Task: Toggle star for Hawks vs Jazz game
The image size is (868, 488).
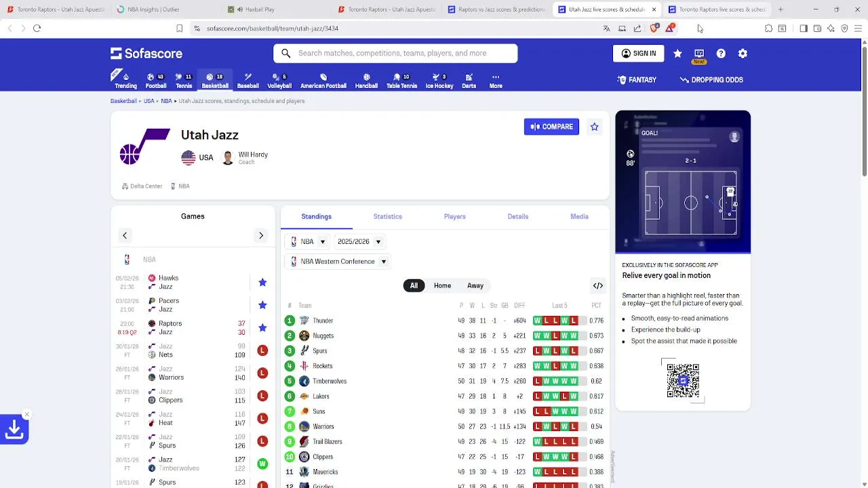Action: 262,283
